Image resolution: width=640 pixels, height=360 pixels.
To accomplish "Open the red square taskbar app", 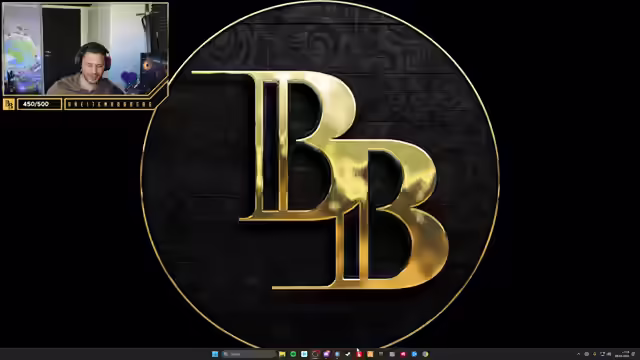I will (x=359, y=354).
